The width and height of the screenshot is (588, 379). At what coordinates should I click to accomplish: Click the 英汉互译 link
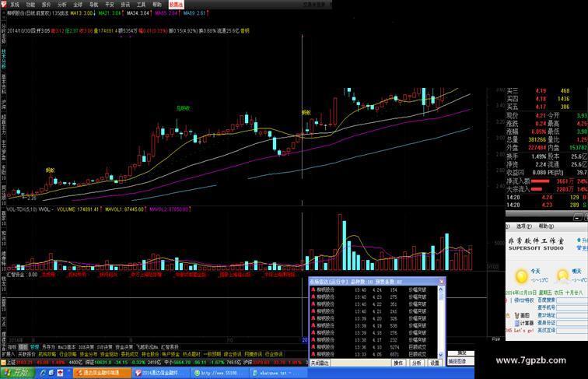coord(546,330)
